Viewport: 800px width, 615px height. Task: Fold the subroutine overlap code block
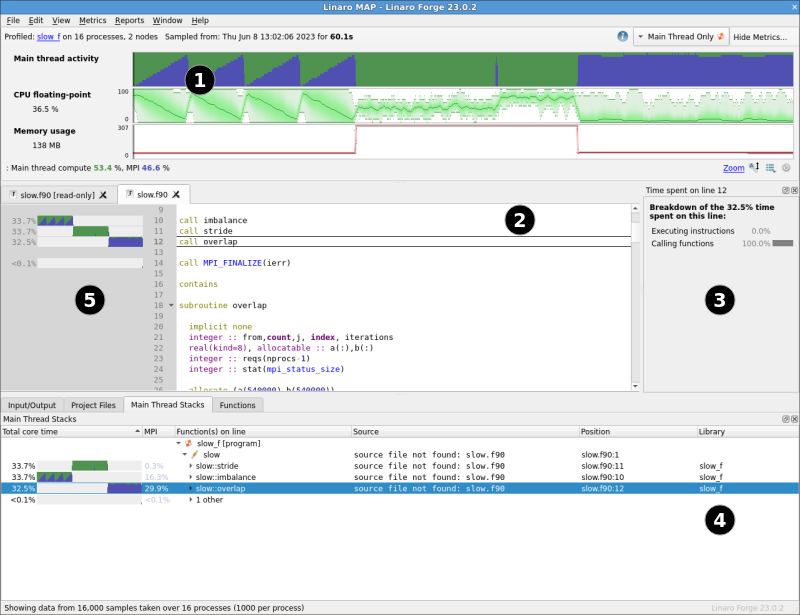[x=171, y=305]
